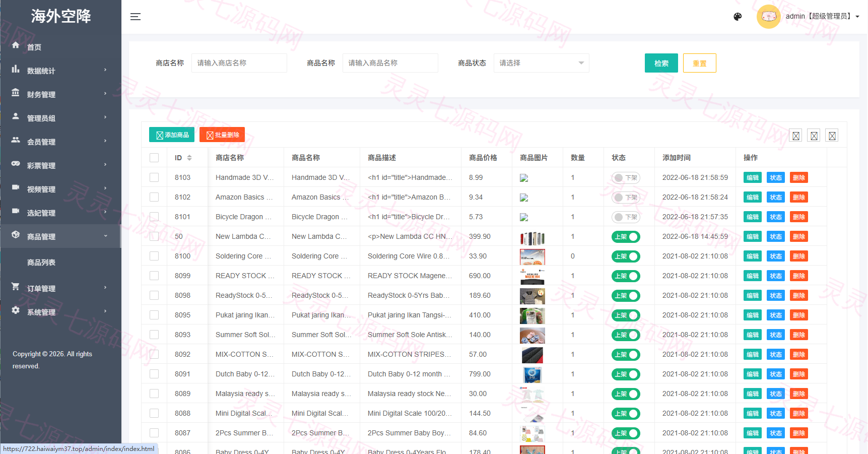This screenshot has height=454, width=868.
Task: Click the red 删除 button for product 8102
Action: pyautogui.click(x=798, y=198)
